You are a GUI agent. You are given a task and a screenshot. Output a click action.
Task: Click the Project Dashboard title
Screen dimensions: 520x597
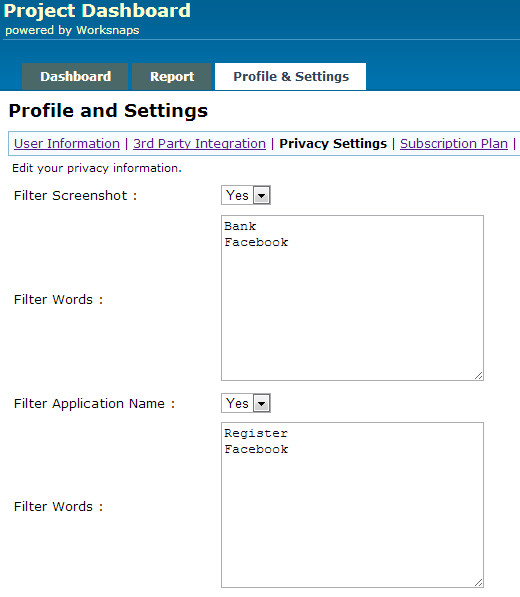pyautogui.click(x=97, y=11)
